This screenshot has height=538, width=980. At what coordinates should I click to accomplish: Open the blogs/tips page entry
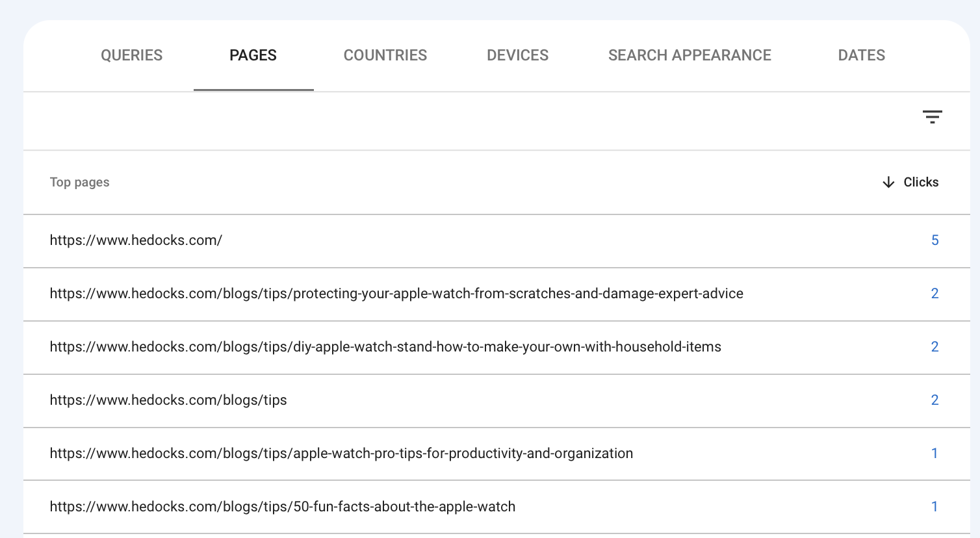point(168,400)
